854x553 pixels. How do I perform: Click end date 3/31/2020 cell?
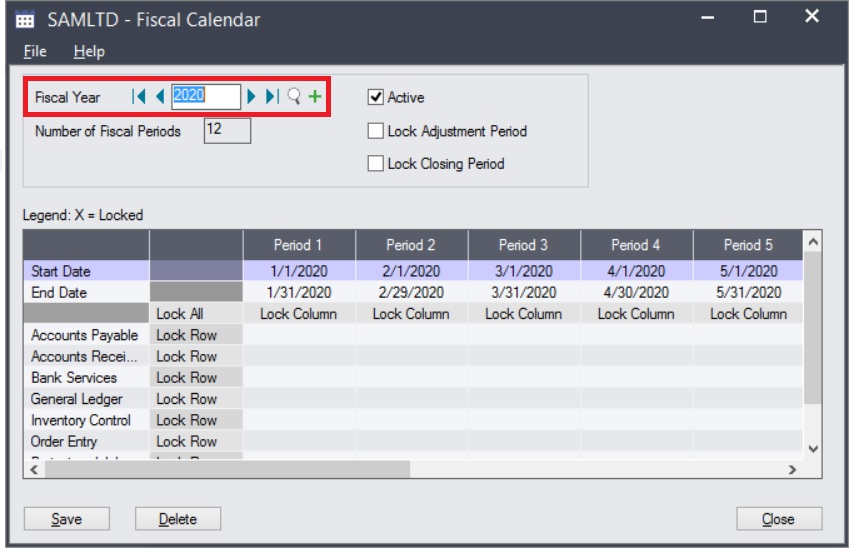(524, 293)
